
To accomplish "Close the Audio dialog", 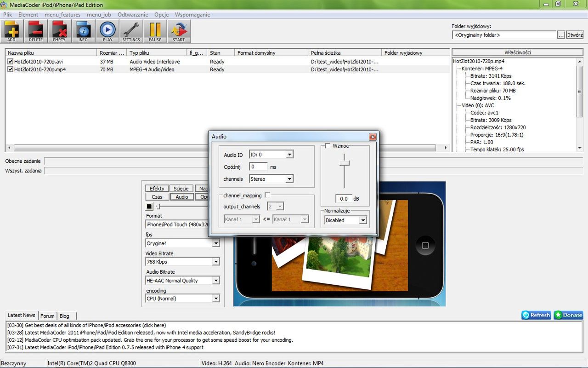I will [x=373, y=137].
